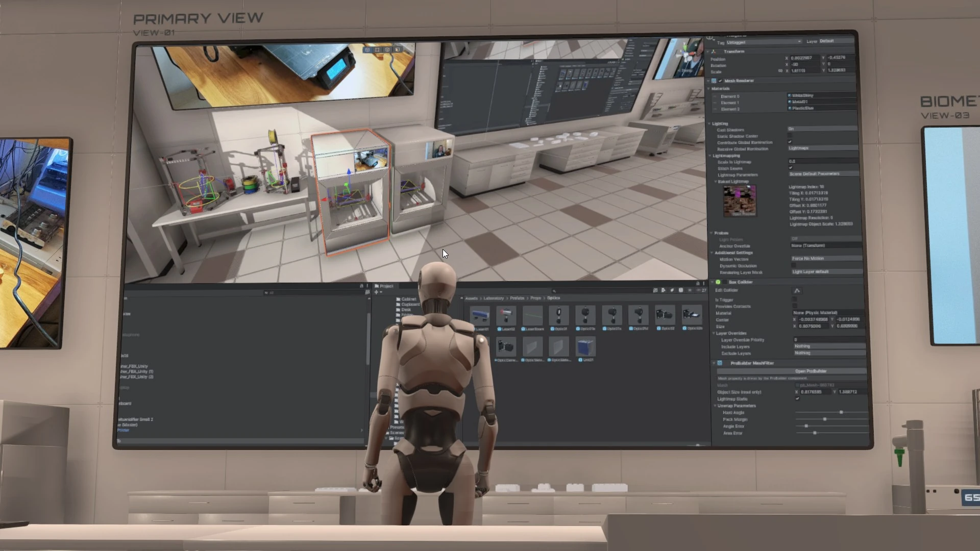Enable the Is Trigger checkbox
The height and width of the screenshot is (551, 980).
(794, 299)
